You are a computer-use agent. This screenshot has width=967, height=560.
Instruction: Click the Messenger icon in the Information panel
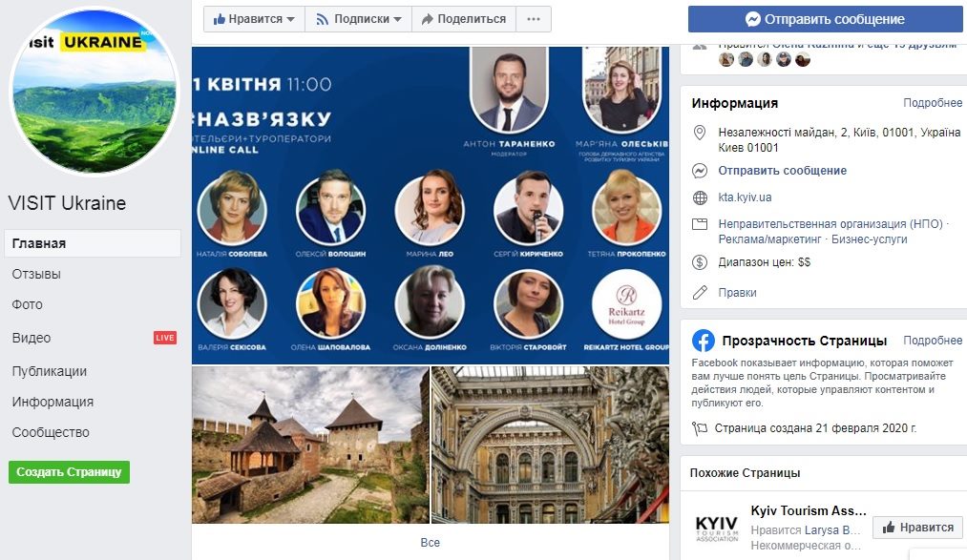(700, 171)
